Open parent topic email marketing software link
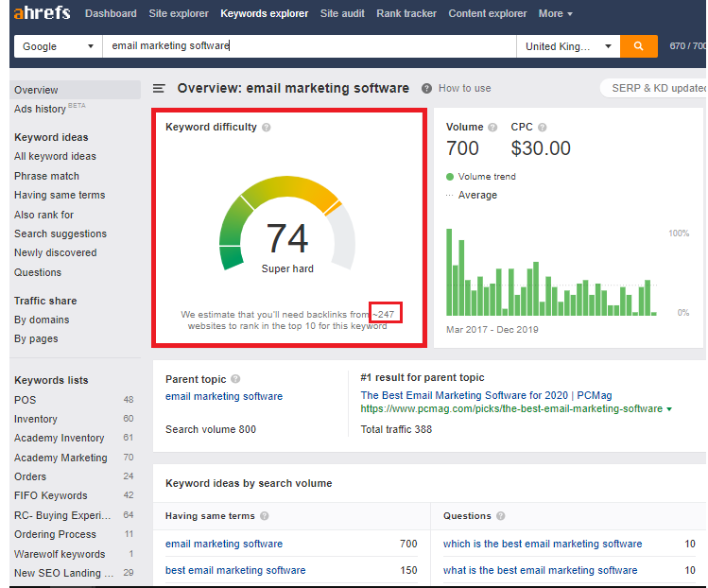 [224, 396]
